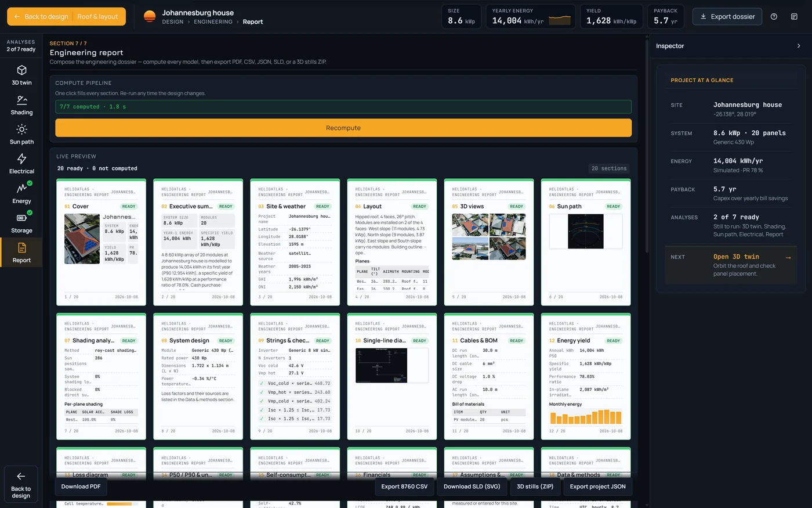Click Export 8760 CSV
The height and width of the screenshot is (508, 812).
(404, 487)
